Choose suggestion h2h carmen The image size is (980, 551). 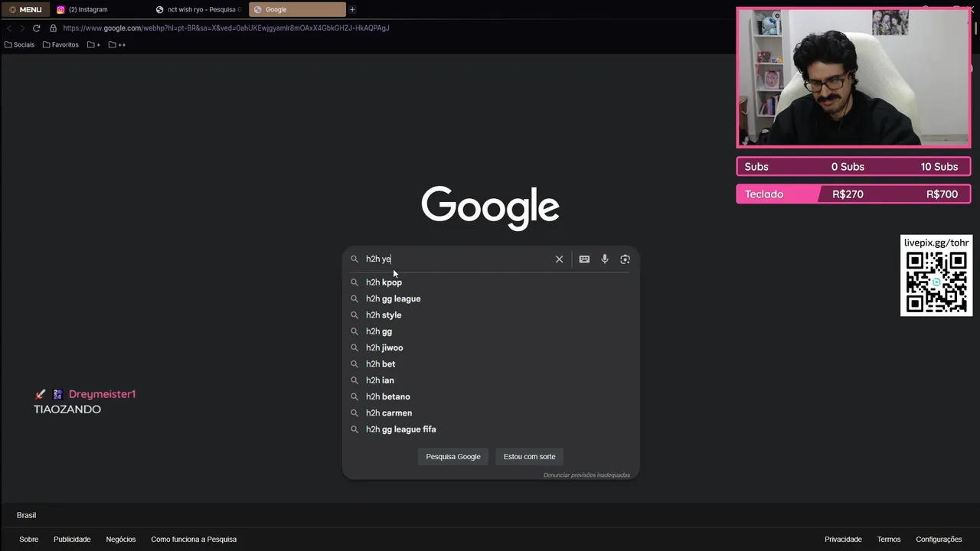[x=490, y=412]
